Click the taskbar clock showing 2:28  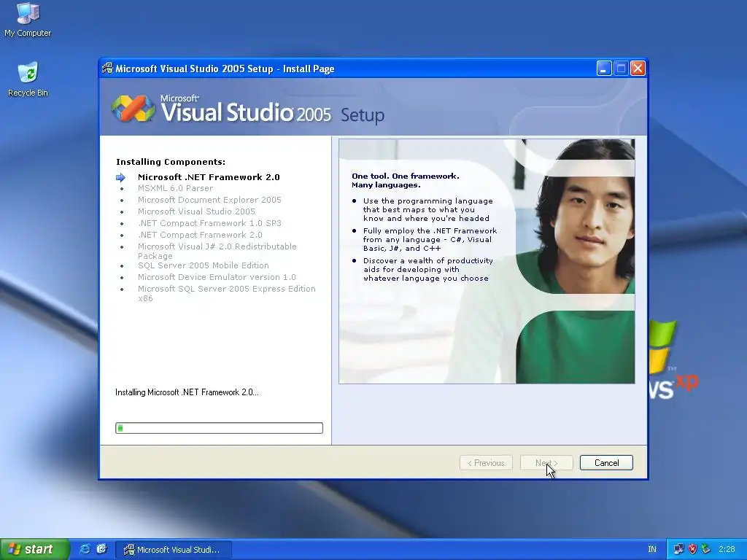click(727, 549)
